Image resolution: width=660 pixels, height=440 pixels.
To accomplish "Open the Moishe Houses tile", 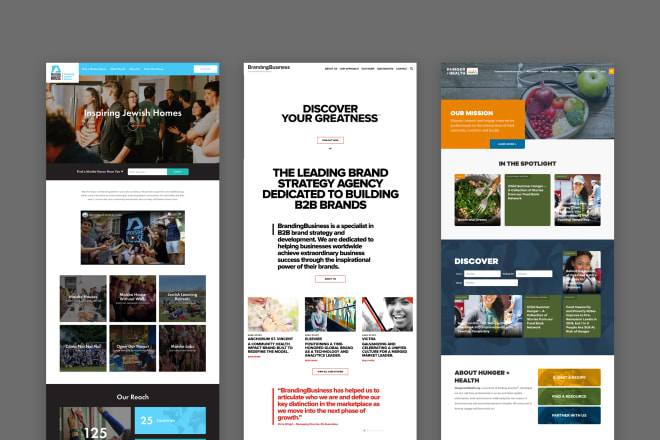I will [83, 299].
